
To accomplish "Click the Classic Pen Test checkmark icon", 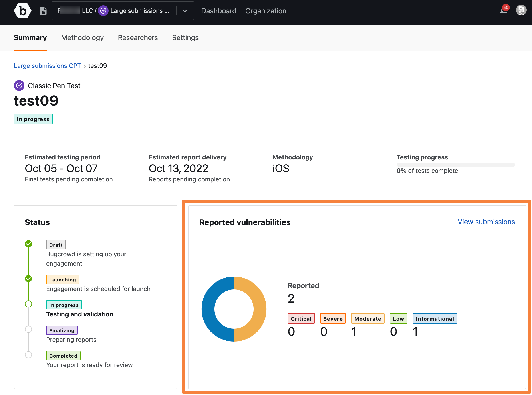I will coord(19,86).
